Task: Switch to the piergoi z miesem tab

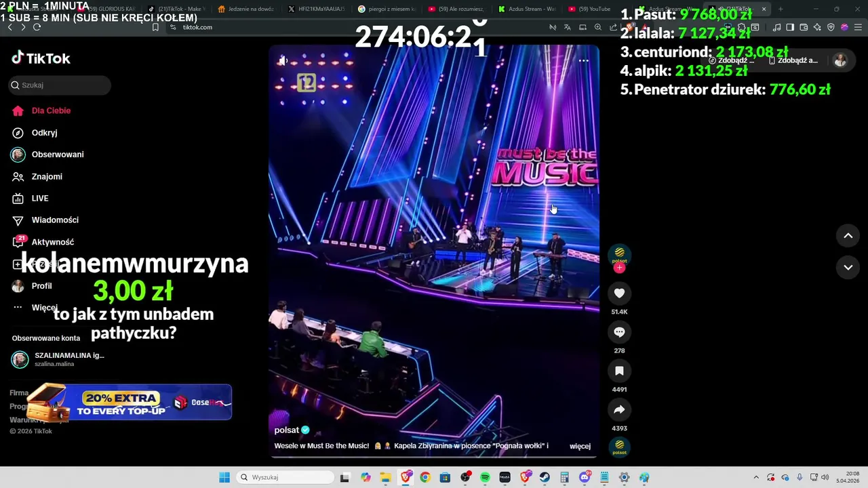Action: [x=387, y=9]
